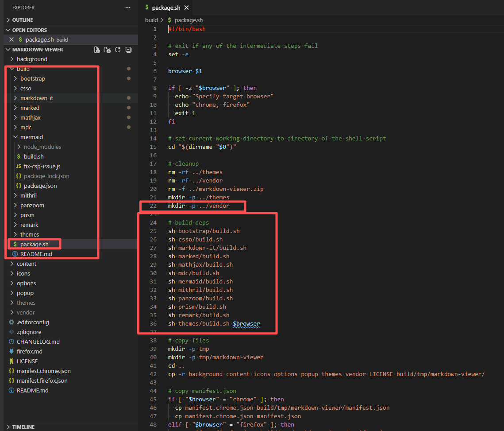Close package.sh in Open Editors list
The image size is (504, 431).
[x=12, y=39]
